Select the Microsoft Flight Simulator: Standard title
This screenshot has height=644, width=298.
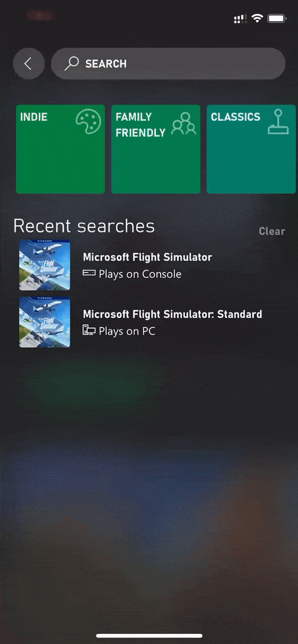(x=173, y=314)
